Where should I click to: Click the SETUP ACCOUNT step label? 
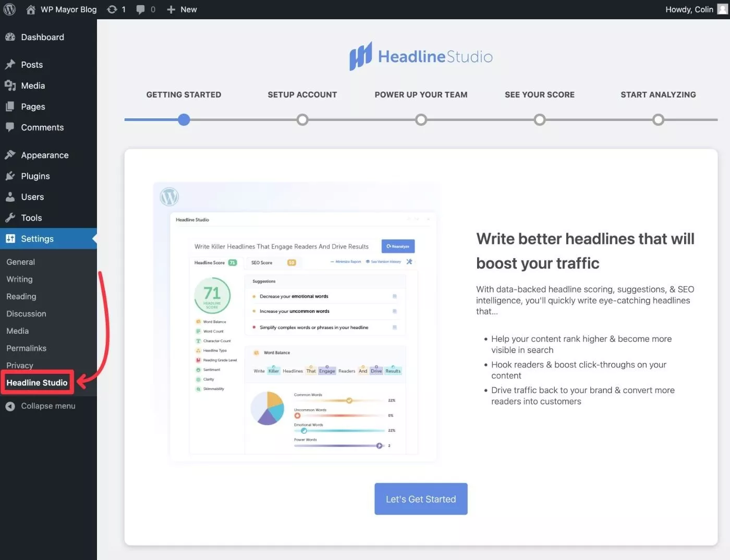pyautogui.click(x=302, y=94)
